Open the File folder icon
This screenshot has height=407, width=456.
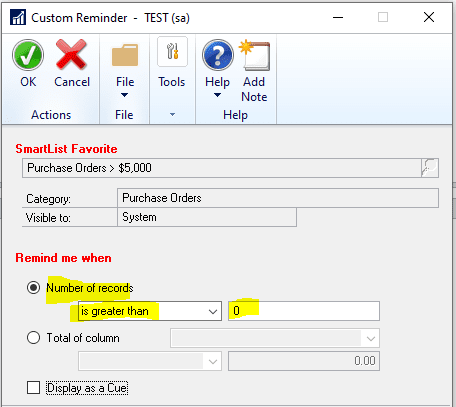click(125, 55)
